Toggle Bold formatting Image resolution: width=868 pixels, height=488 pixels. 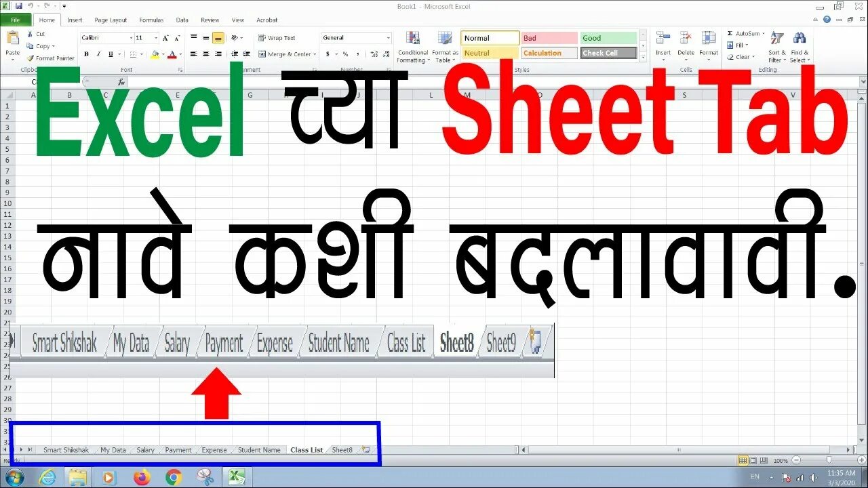pos(86,54)
